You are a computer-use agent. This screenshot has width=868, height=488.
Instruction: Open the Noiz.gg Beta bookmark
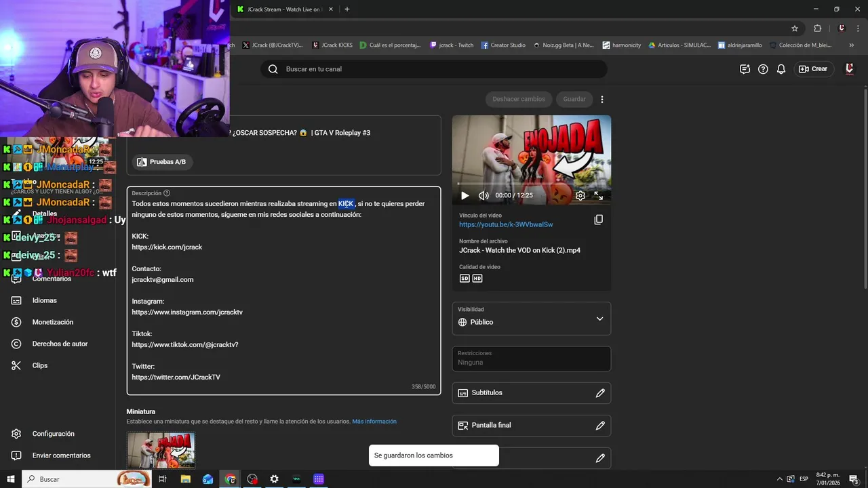[x=564, y=45]
